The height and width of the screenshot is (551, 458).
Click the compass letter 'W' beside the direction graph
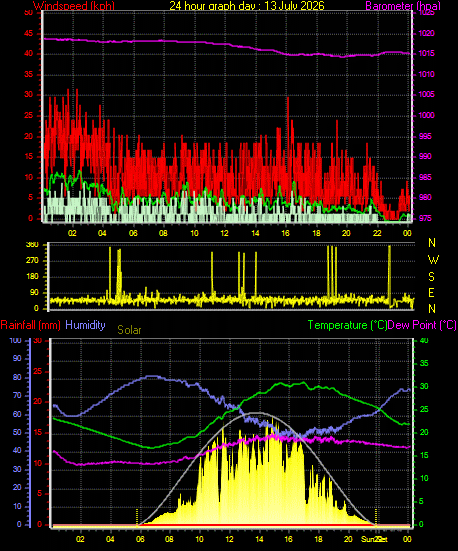click(x=433, y=260)
